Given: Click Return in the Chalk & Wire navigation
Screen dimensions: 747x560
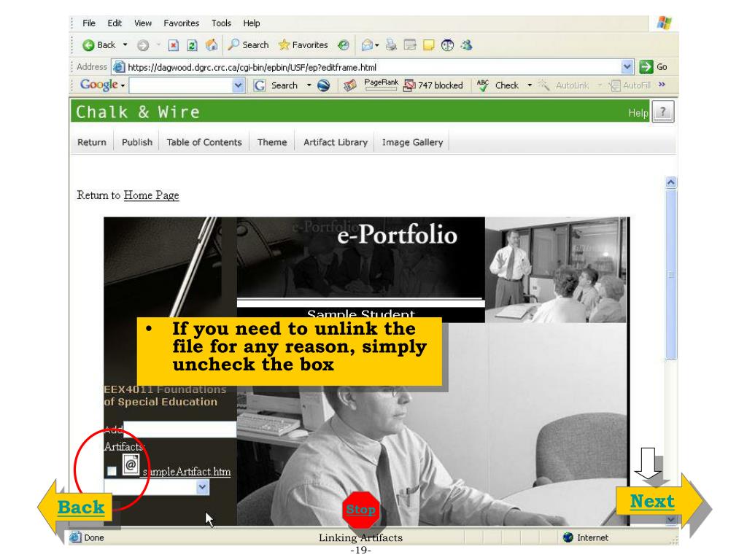Looking at the screenshot, I should (92, 142).
